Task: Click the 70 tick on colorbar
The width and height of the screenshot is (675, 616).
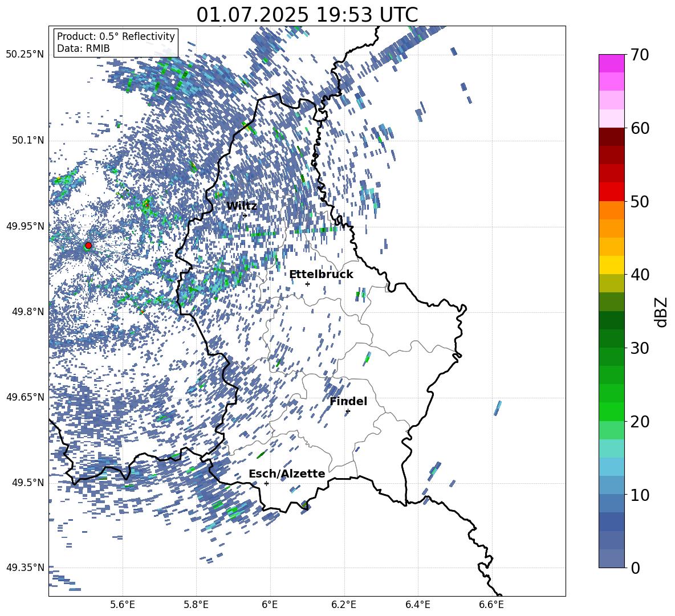Action: point(639,55)
